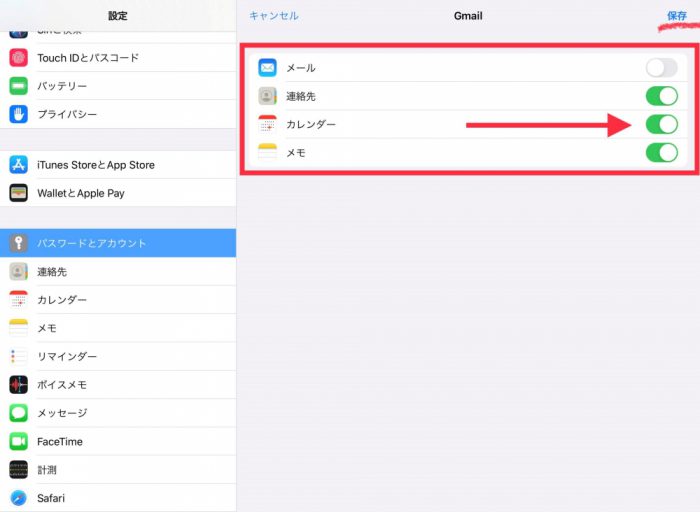Screen dimensions: 700x512
Task: Open メッセージ settings row
Action: tap(118, 413)
